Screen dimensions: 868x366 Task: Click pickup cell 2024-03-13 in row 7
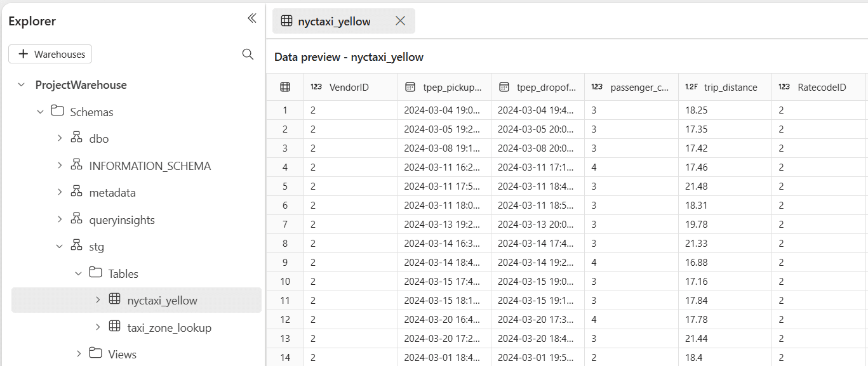tap(444, 225)
